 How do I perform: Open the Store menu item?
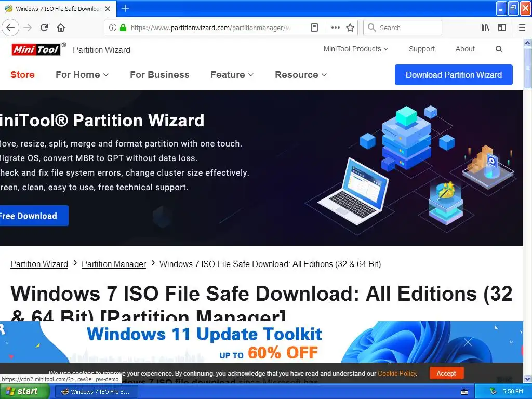click(x=22, y=75)
